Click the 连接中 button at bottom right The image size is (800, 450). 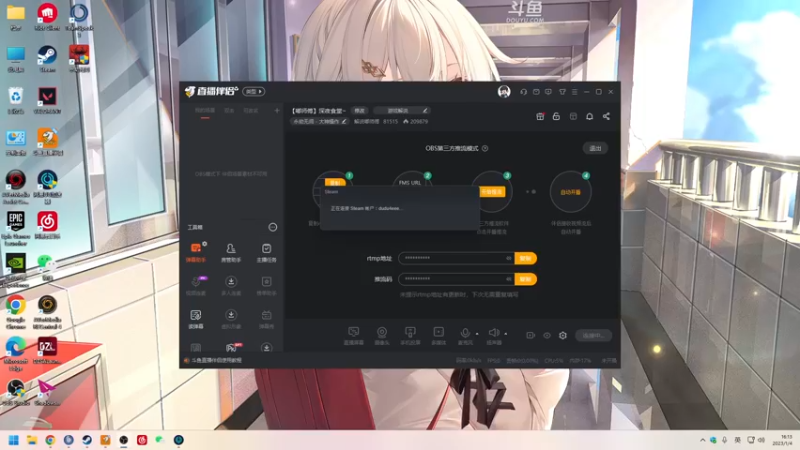[593, 335]
